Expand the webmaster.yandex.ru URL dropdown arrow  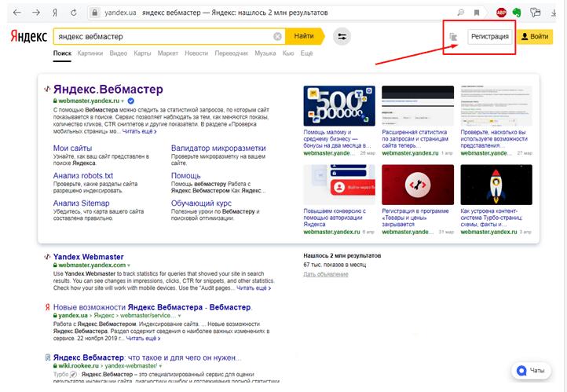pyautogui.click(x=123, y=101)
